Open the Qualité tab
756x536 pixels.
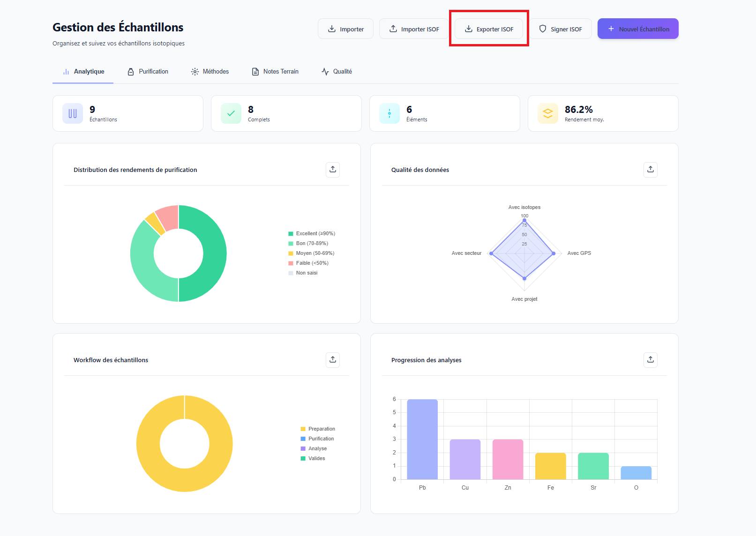(x=337, y=72)
